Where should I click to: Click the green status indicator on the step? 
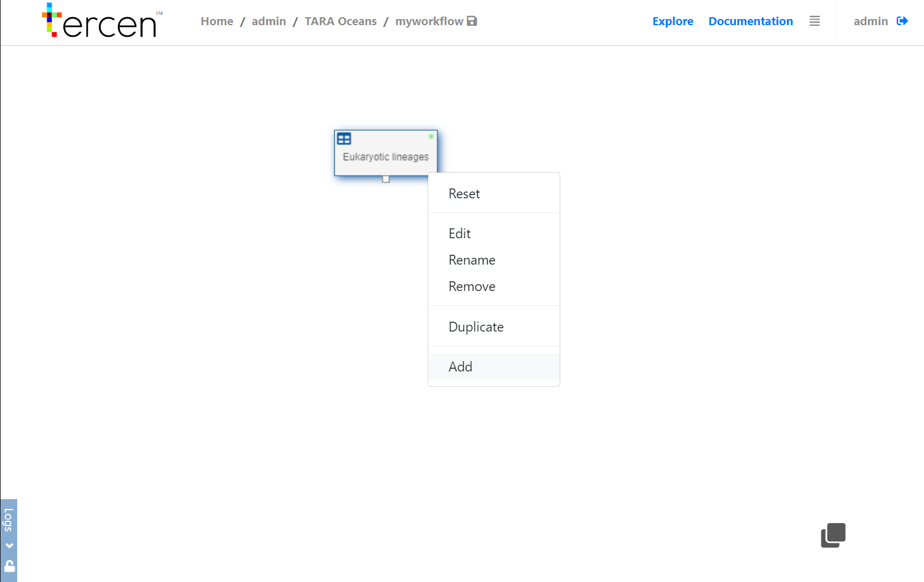pyautogui.click(x=431, y=136)
